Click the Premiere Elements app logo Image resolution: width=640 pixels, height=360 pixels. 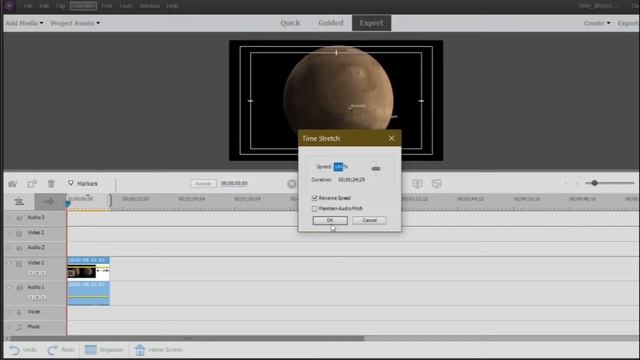[x=9, y=6]
